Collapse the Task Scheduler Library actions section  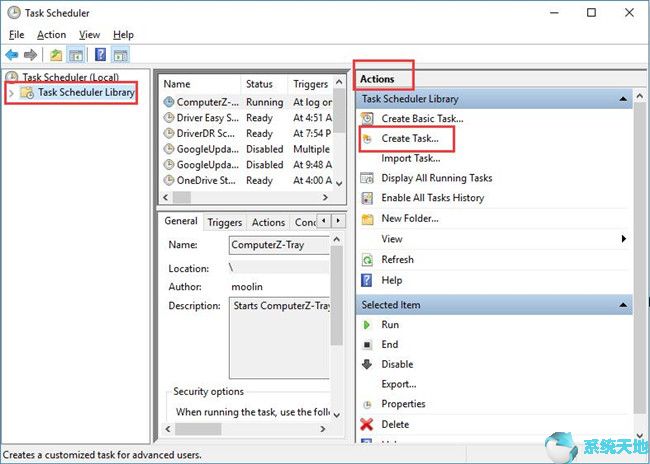click(x=623, y=99)
